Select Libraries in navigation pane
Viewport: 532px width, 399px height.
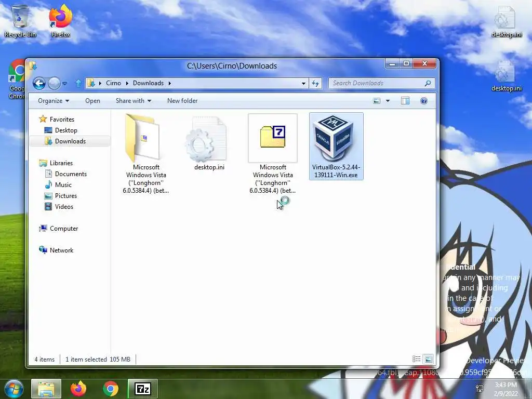pos(56,163)
